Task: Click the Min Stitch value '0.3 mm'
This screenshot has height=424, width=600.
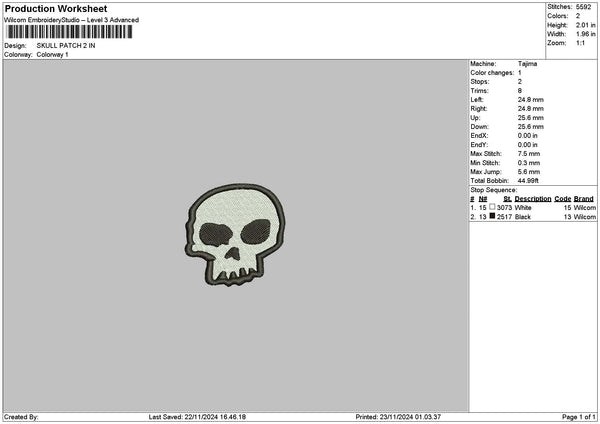Action: pos(529,163)
